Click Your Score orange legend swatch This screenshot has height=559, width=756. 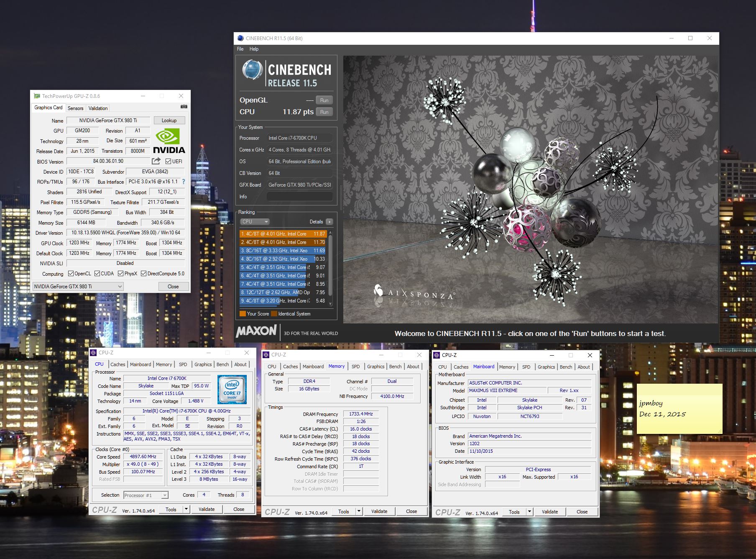pyautogui.click(x=243, y=314)
